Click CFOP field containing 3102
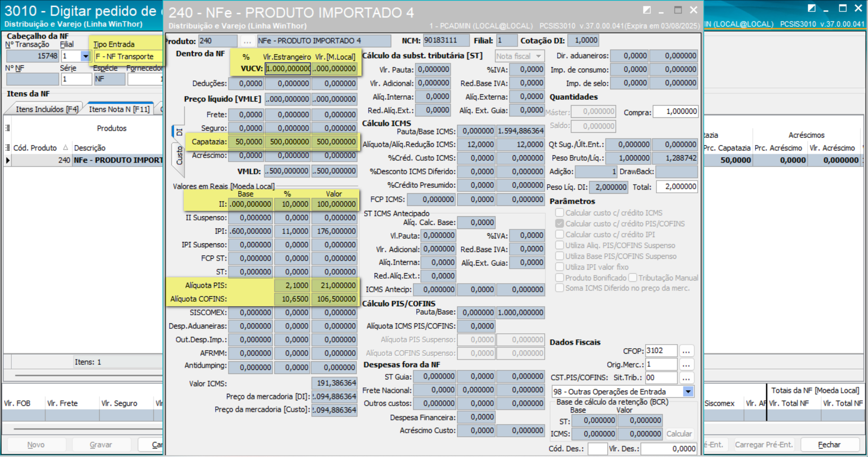 [x=661, y=350]
